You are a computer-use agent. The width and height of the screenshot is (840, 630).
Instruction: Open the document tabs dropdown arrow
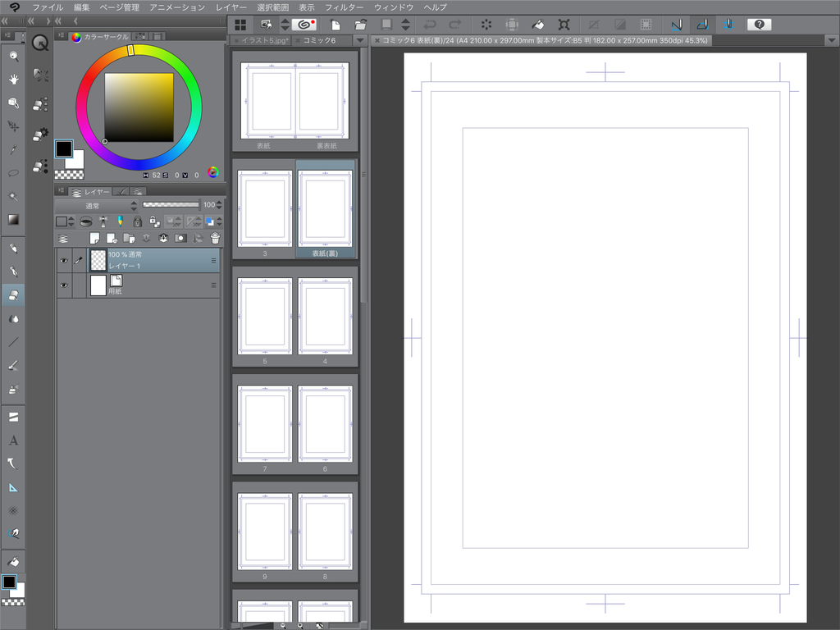[360, 41]
